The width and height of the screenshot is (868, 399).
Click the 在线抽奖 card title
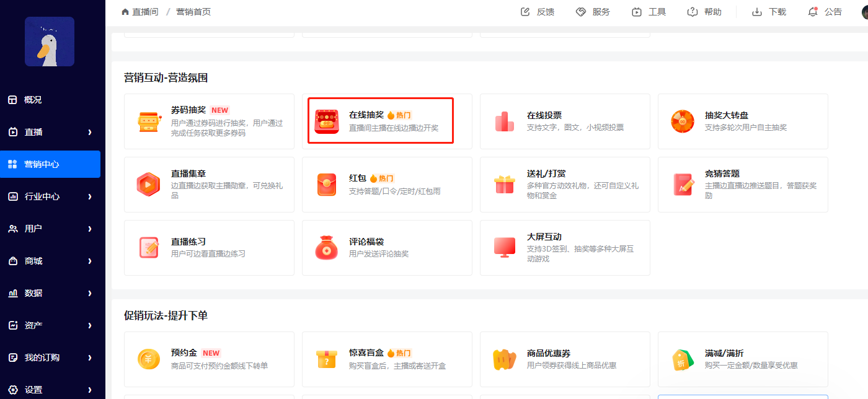tap(366, 115)
